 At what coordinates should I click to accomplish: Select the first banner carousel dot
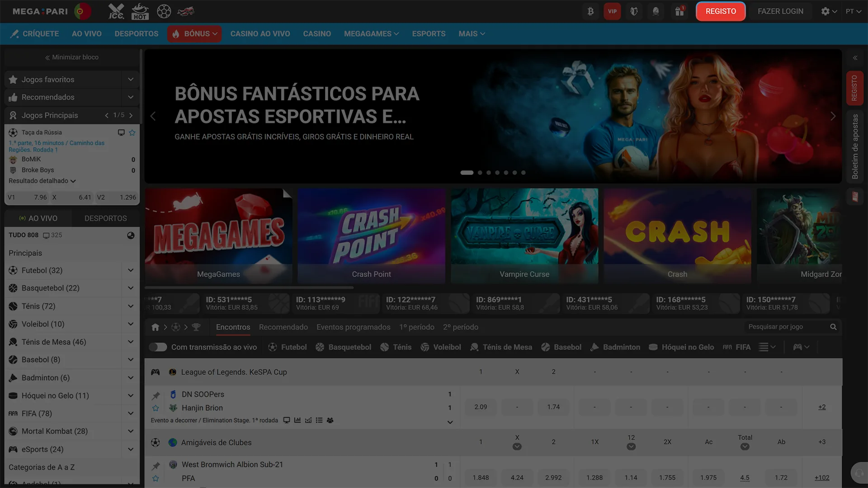(467, 173)
